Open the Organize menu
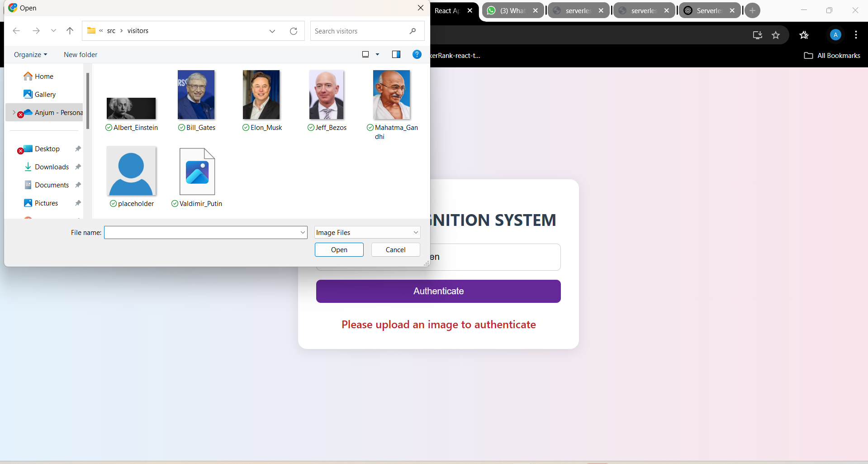The height and width of the screenshot is (464, 868). coord(30,55)
